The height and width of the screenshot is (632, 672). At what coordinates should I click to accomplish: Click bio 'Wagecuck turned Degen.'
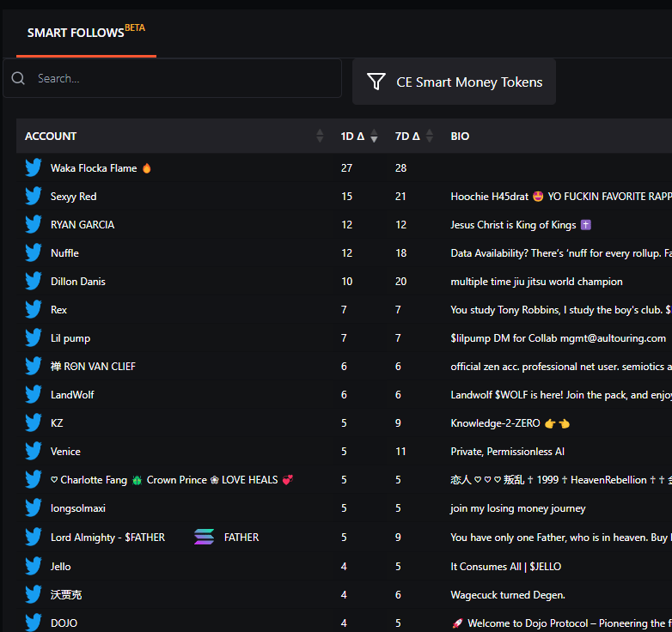pos(508,594)
